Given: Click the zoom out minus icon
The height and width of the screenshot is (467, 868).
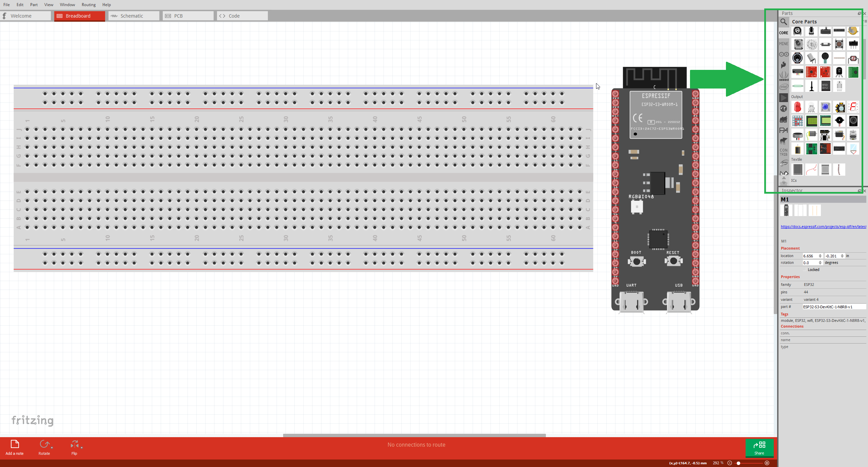Looking at the screenshot, I should point(730,463).
